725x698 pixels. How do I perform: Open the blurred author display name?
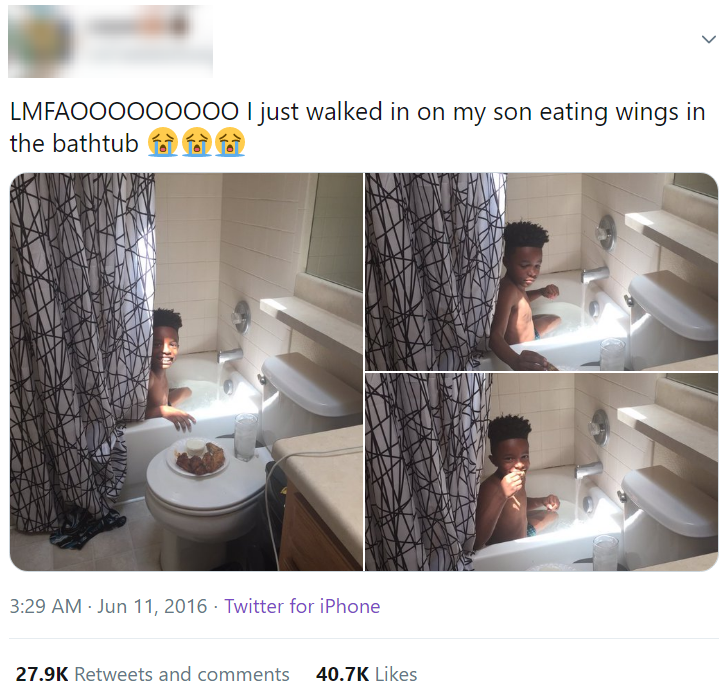[138, 25]
